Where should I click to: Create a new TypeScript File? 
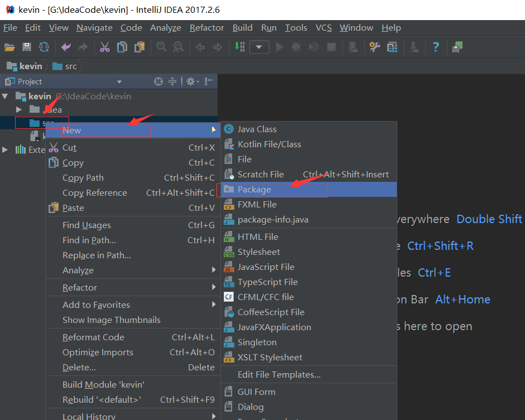click(309, 282)
